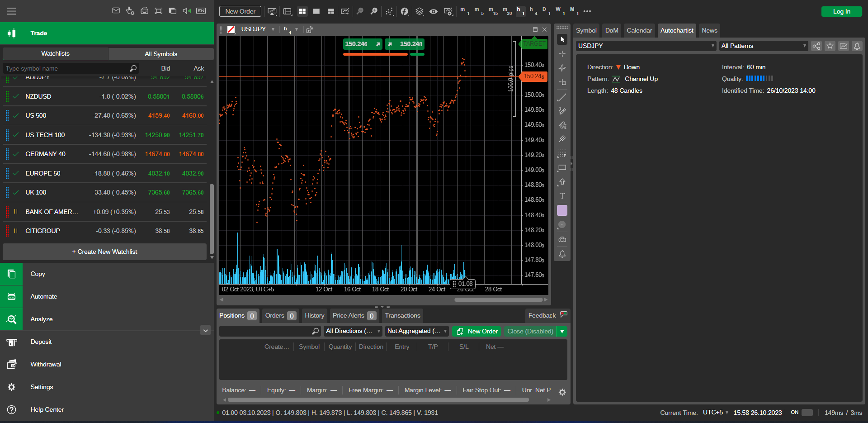Image resolution: width=868 pixels, height=423 pixels.
Task: Open Autochartist USDJPY symbol dropdown
Action: tap(646, 46)
